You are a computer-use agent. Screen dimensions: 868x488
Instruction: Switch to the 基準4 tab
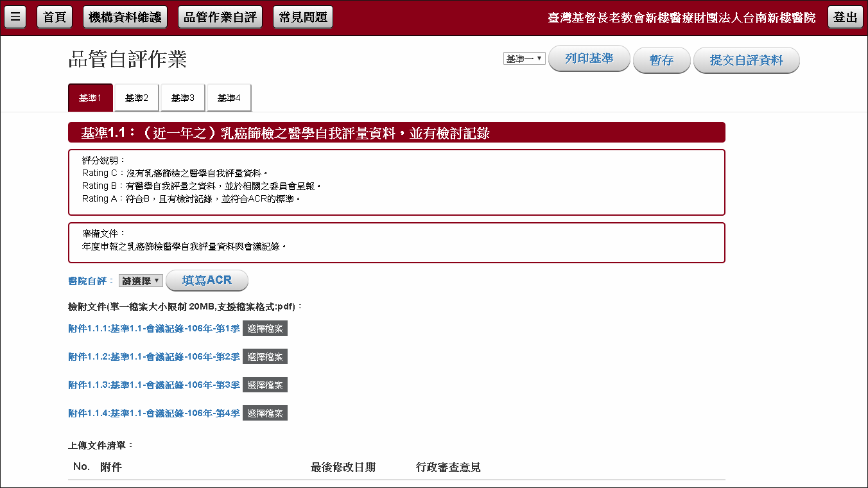pos(229,98)
